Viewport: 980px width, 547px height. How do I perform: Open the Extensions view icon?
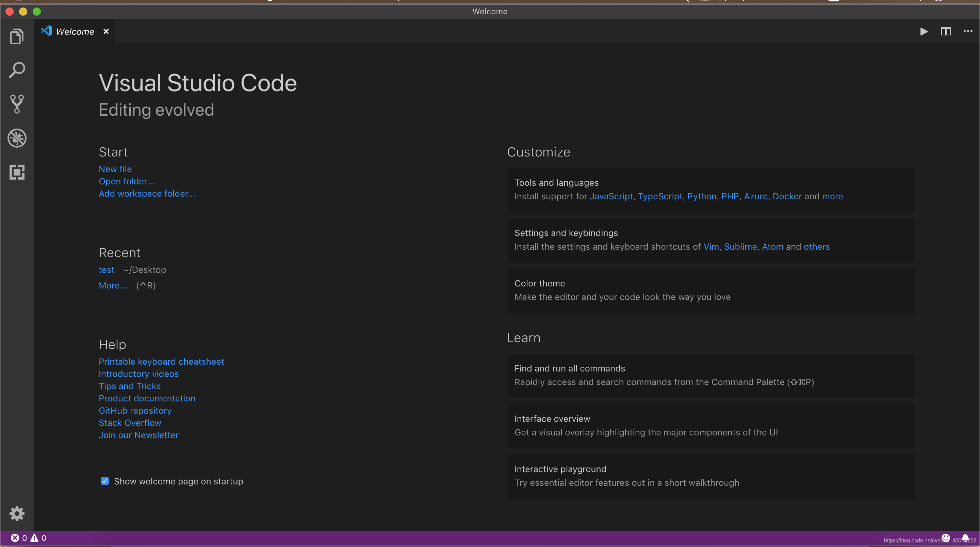point(17,172)
